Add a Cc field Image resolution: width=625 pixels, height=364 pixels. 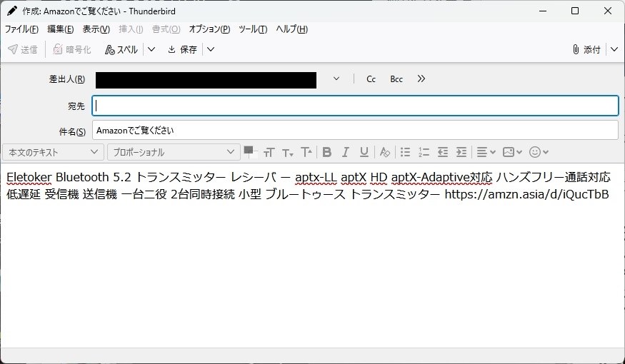(371, 79)
